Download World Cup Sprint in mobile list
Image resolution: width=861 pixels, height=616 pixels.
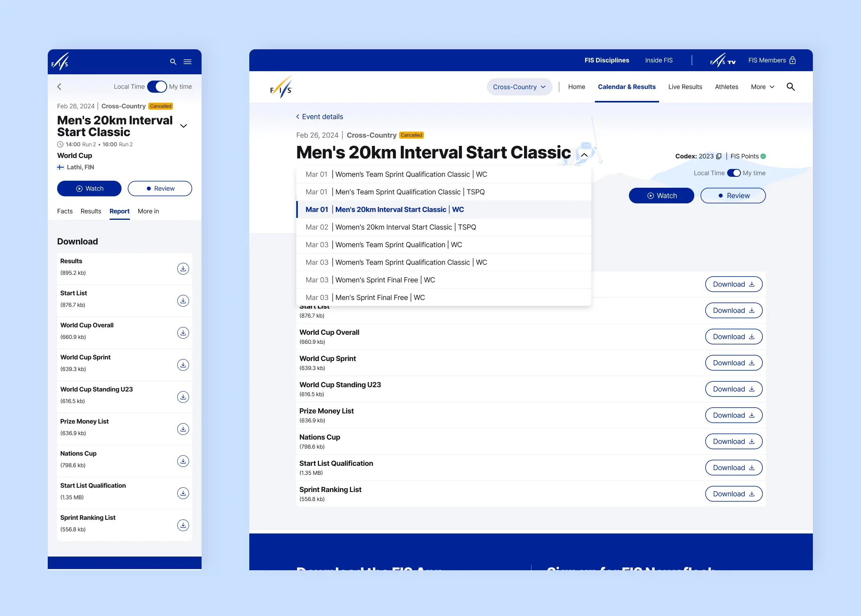coord(183,365)
